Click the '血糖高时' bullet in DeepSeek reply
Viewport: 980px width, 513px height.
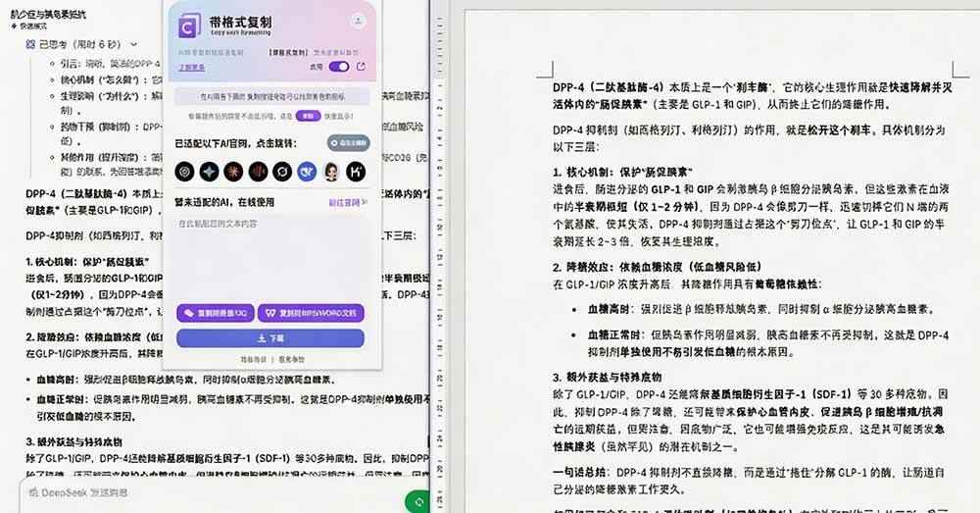tap(186, 380)
